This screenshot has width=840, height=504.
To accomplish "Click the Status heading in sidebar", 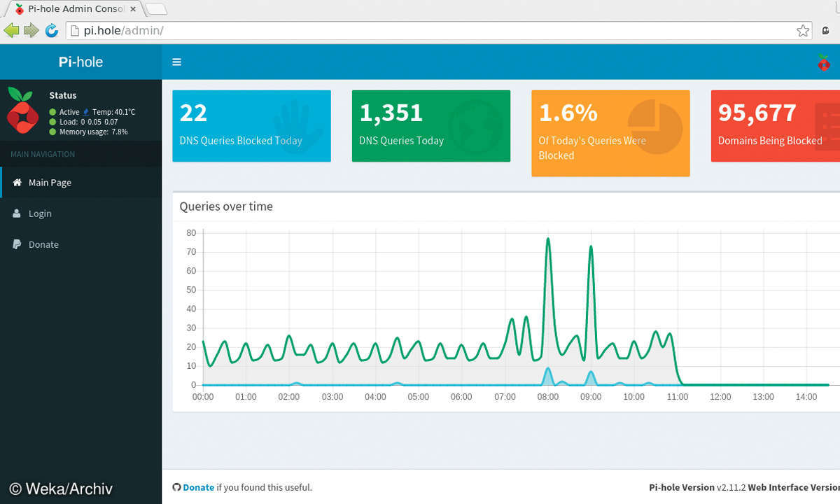I will coord(63,95).
